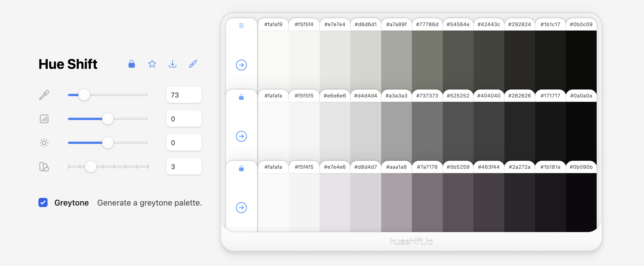Toggle the lock on the second palette row
The height and width of the screenshot is (266, 644).
point(241,97)
